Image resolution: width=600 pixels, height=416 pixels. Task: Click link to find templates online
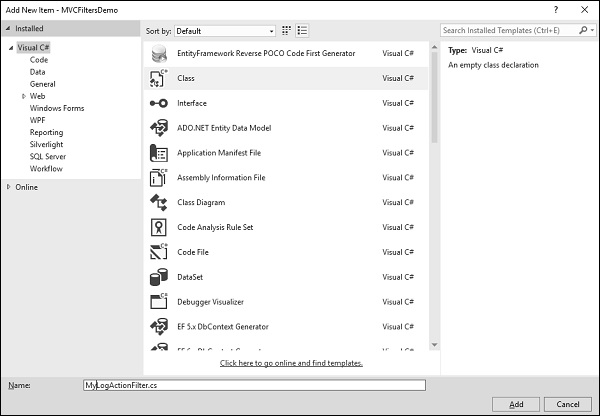point(291,363)
